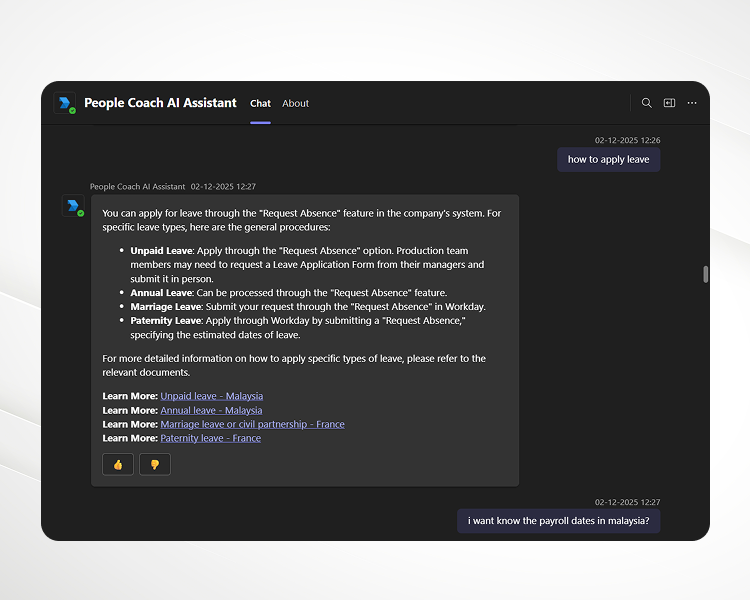Click the sender name above the bot reply
750x600 pixels.
137,186
